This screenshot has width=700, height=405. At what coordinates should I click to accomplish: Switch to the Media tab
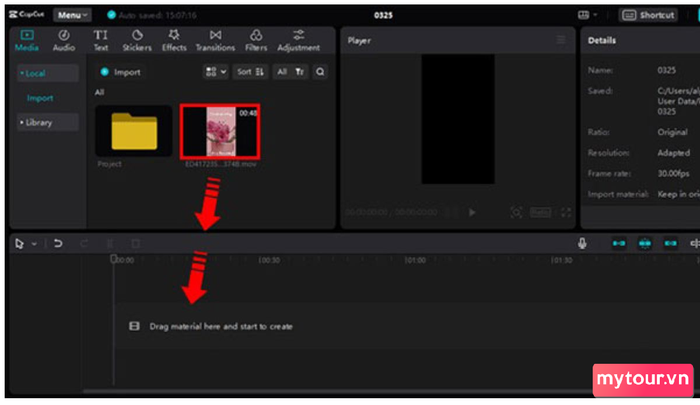click(x=27, y=40)
